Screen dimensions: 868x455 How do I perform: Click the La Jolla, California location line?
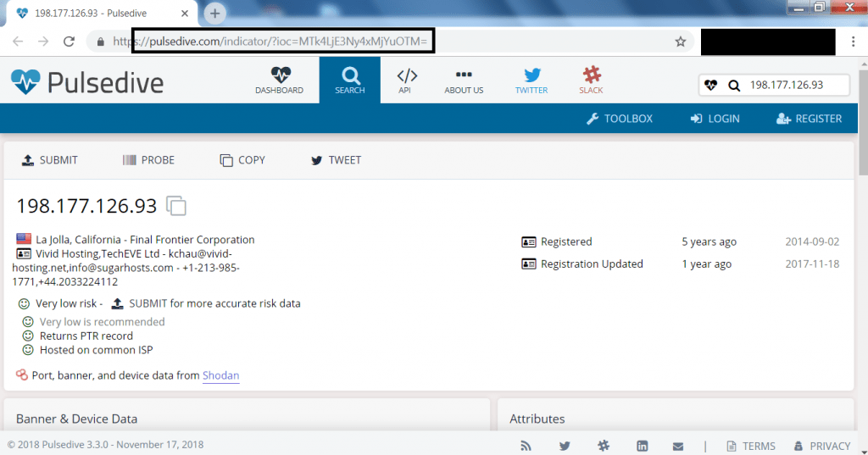pyautogui.click(x=145, y=240)
